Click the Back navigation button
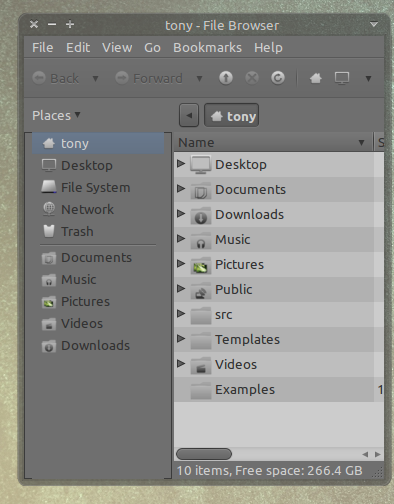This screenshot has width=394, height=504. point(56,78)
